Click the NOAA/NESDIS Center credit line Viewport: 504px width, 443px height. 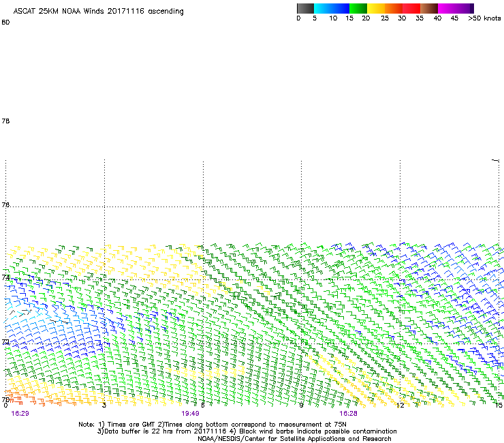point(294,439)
